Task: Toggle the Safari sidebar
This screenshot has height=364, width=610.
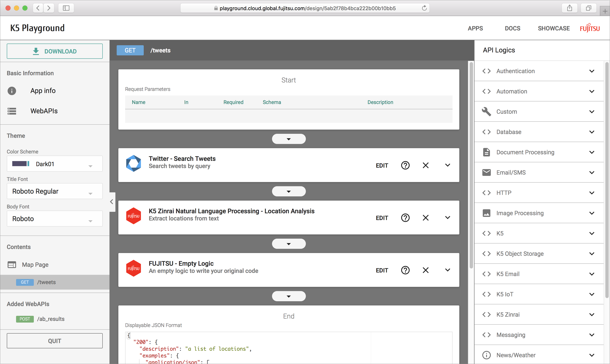Action: (x=66, y=8)
